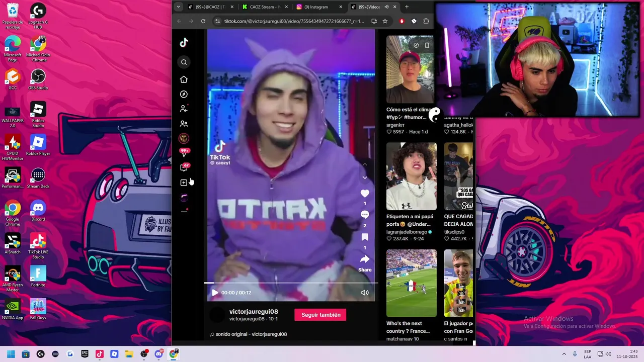Open Stream Deck desktop shortcut

click(x=38, y=177)
